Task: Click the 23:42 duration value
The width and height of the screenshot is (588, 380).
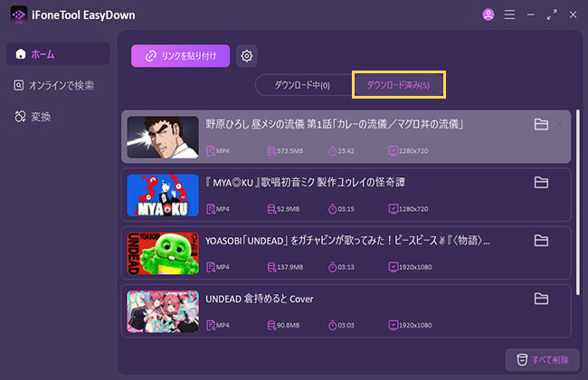Action: coord(346,151)
